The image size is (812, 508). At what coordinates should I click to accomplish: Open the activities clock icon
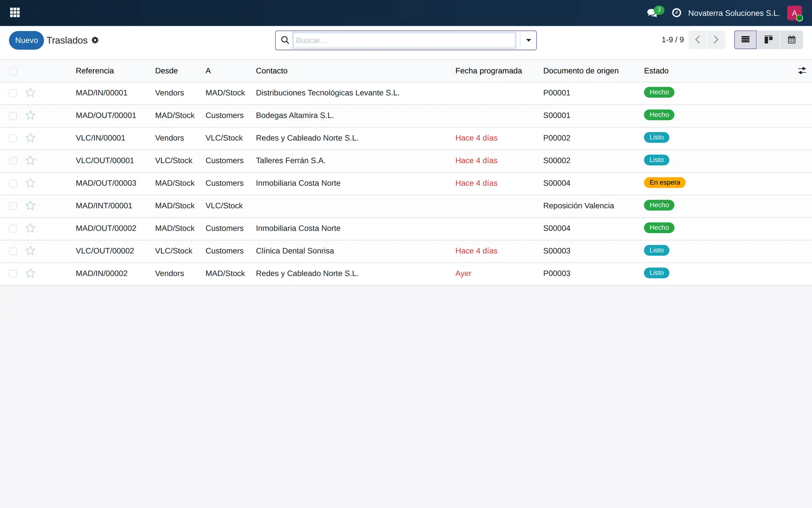pos(676,13)
